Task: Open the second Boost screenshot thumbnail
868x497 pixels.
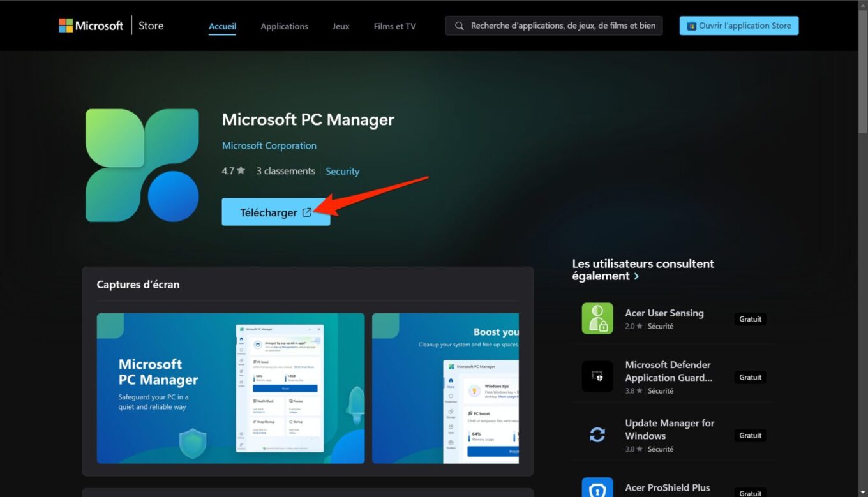Action: pyautogui.click(x=445, y=388)
